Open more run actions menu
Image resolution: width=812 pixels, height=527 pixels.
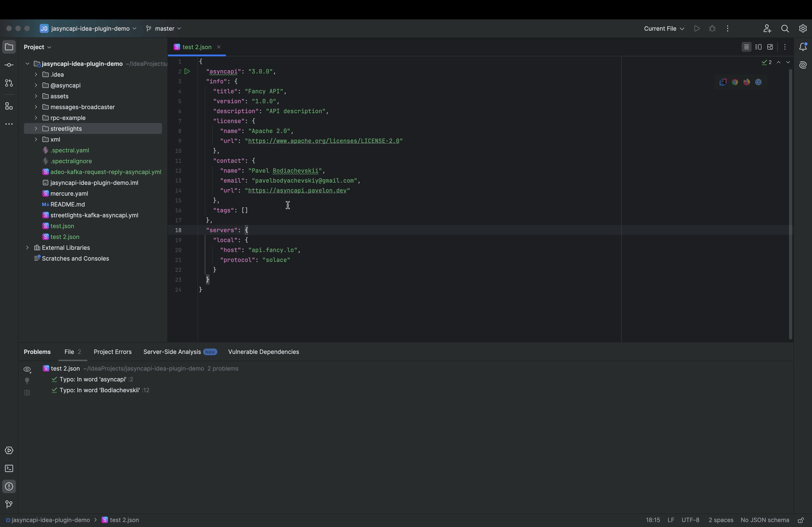coord(728,28)
